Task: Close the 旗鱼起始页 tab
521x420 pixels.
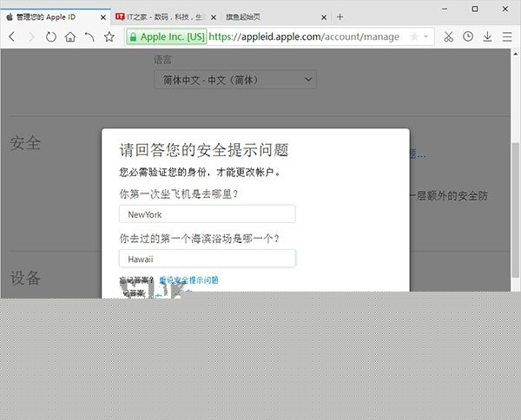Action: tap(324, 17)
